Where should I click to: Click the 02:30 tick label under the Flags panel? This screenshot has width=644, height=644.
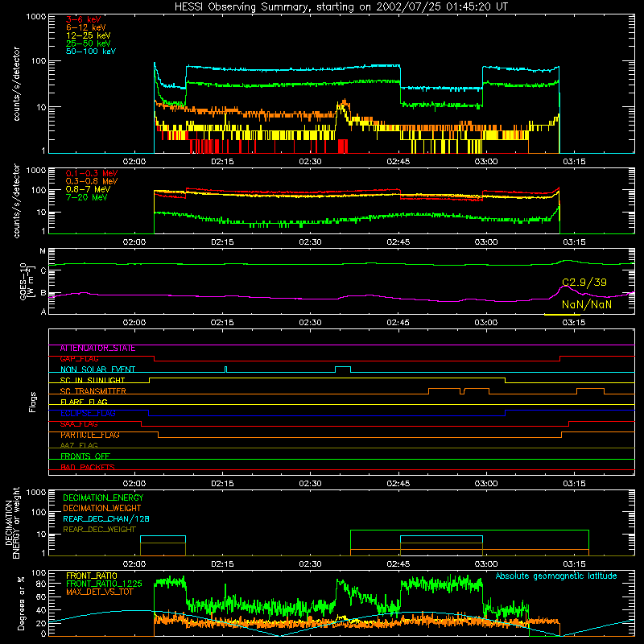coord(310,484)
